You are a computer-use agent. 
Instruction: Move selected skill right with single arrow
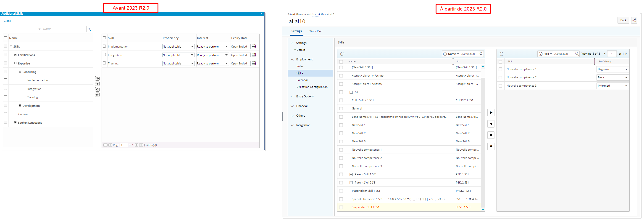(97, 84)
